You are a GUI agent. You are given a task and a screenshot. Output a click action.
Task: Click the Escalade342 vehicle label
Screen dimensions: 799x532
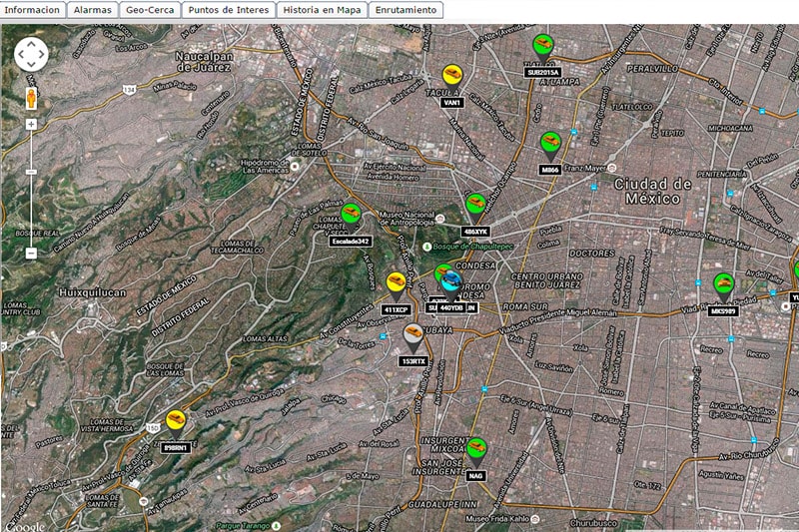(x=351, y=242)
